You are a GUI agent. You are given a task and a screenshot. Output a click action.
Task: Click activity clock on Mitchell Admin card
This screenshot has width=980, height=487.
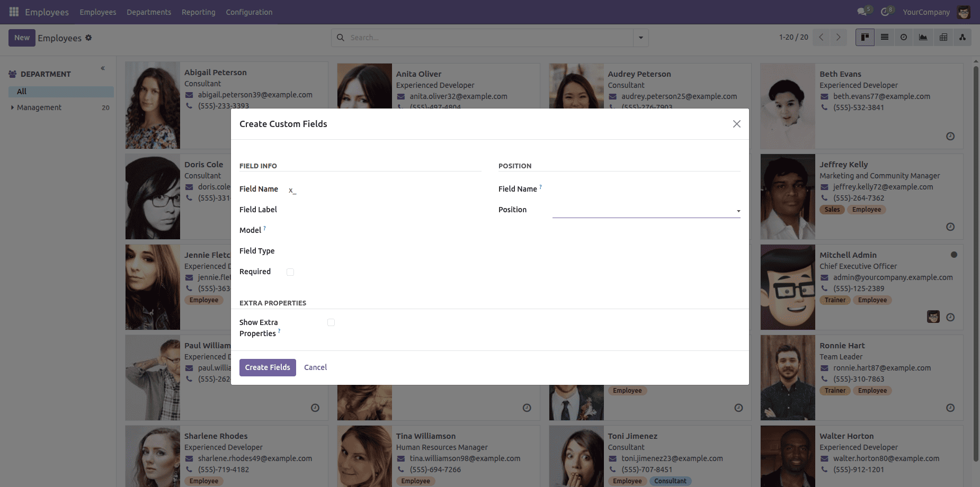coord(950,318)
